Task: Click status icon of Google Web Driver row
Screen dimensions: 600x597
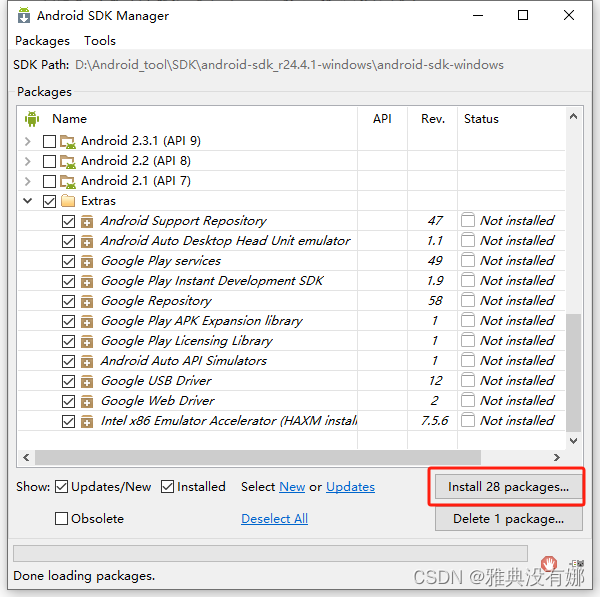Action: pyautogui.click(x=468, y=400)
